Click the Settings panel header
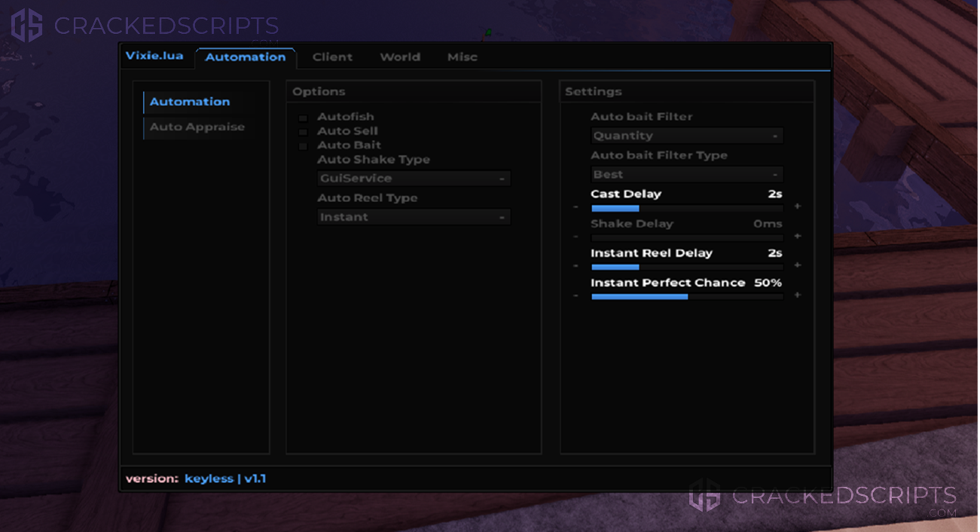The height and width of the screenshot is (532, 980). 687,91
